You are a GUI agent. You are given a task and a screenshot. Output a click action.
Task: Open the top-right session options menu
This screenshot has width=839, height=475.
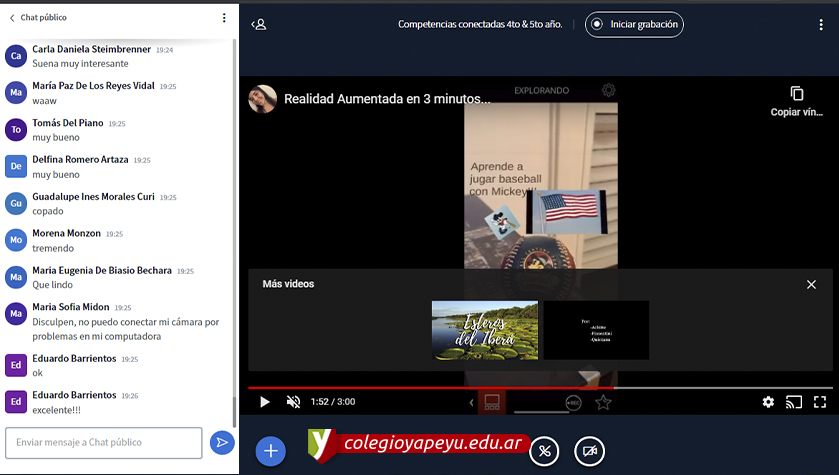pos(822,24)
